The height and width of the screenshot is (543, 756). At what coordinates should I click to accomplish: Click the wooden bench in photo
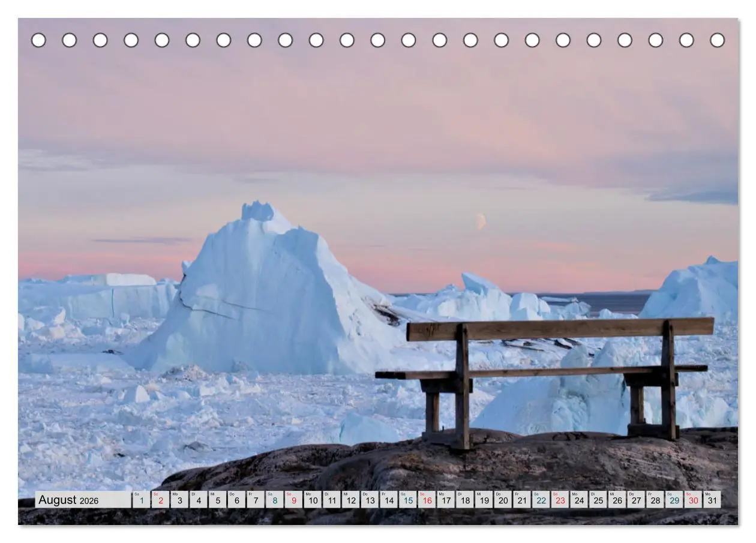tap(545, 382)
